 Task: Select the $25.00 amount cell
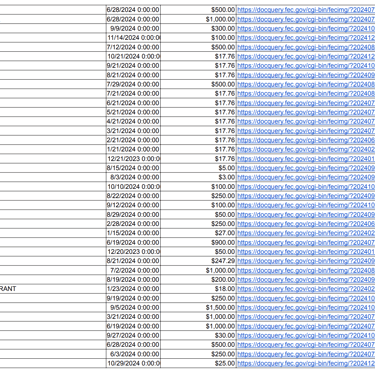199,363
